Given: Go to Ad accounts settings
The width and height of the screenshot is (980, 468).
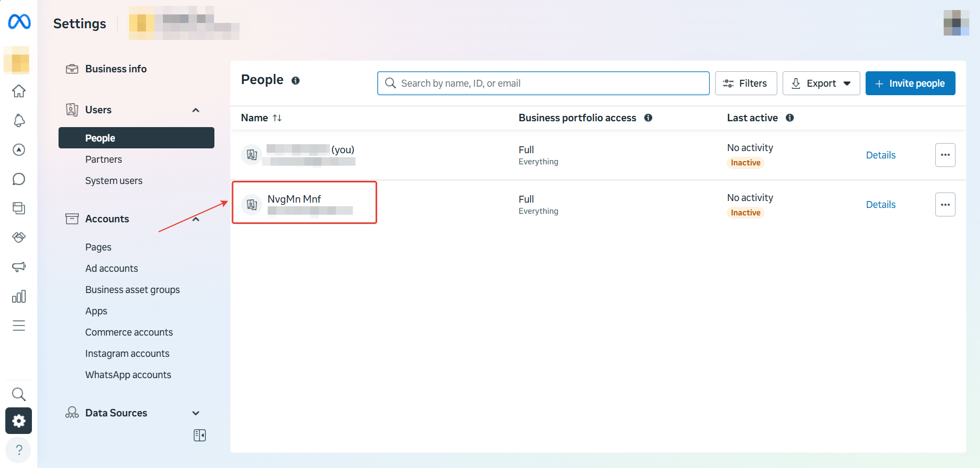Looking at the screenshot, I should click(x=112, y=269).
